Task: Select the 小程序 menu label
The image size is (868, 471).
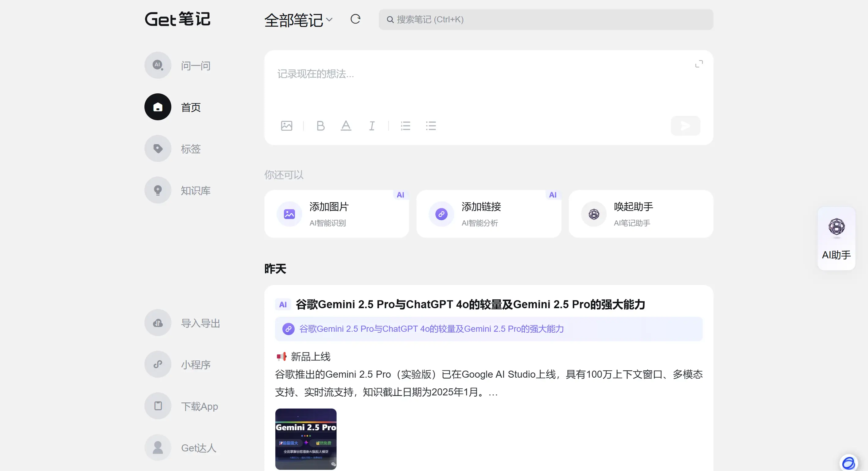Action: (196, 365)
